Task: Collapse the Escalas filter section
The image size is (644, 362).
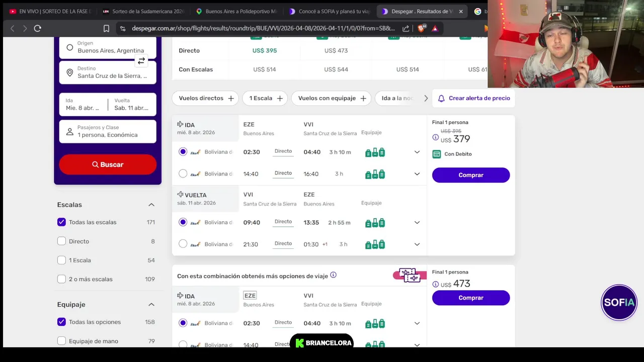Action: [151, 205]
